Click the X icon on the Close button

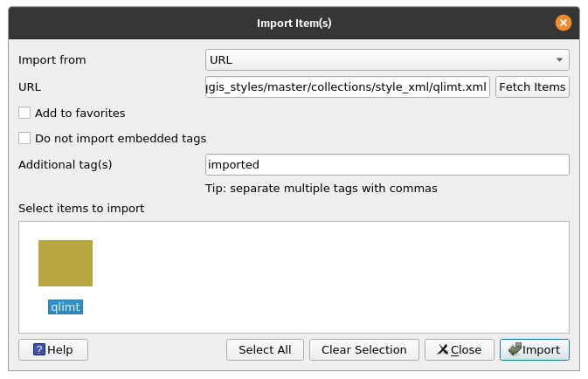(x=443, y=349)
